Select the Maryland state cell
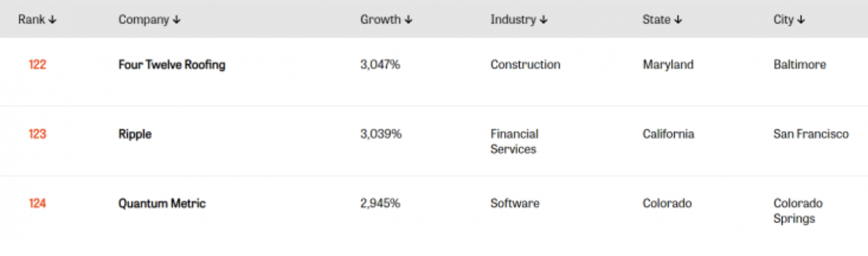This screenshot has width=868, height=256. (668, 65)
